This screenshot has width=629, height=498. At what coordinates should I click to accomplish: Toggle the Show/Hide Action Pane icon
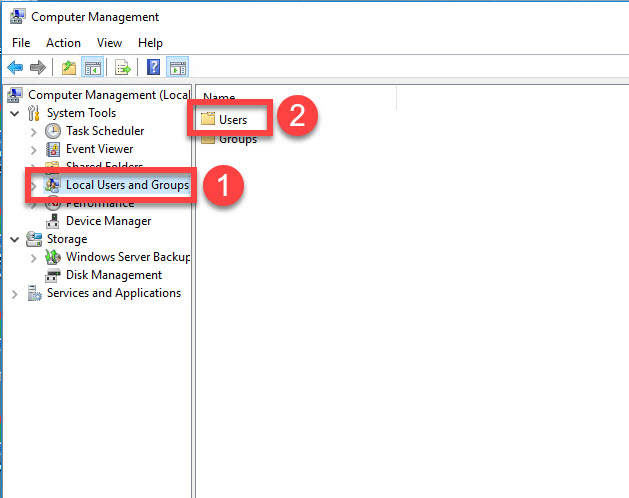click(177, 68)
